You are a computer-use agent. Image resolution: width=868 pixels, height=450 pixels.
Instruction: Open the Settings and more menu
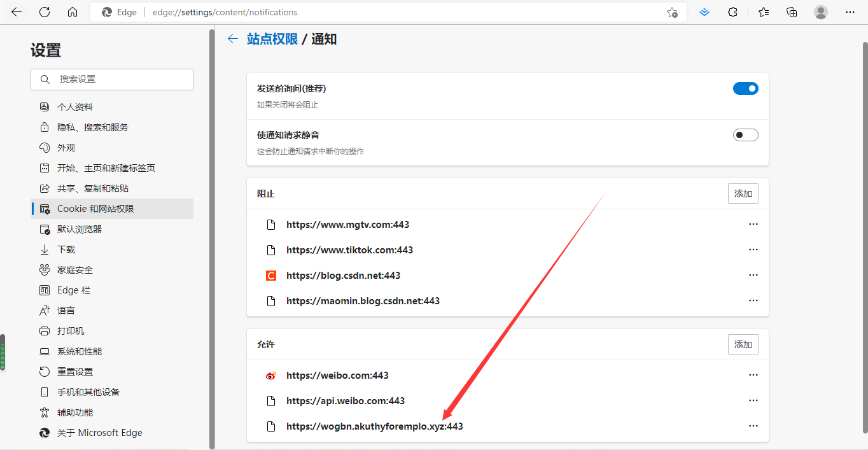(x=850, y=12)
